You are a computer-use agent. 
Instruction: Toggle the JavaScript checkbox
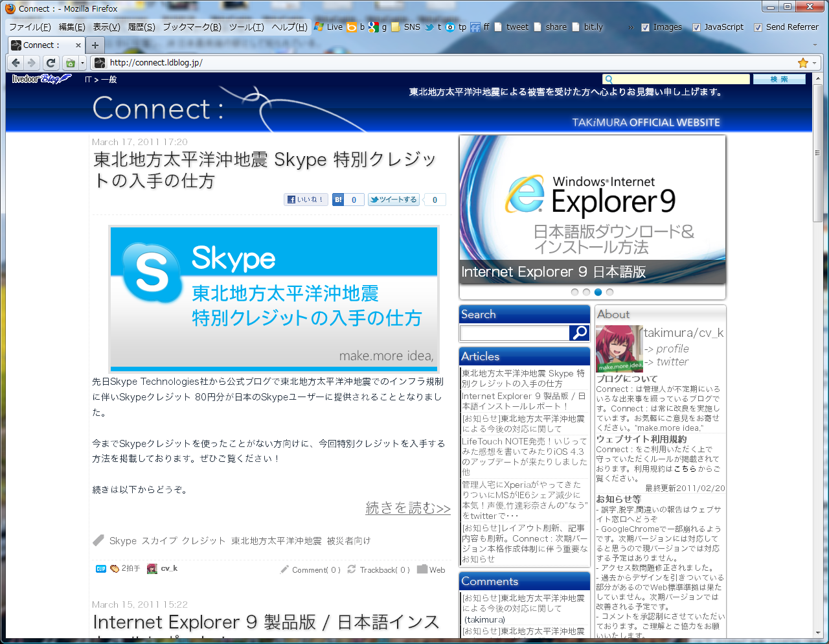tap(696, 27)
